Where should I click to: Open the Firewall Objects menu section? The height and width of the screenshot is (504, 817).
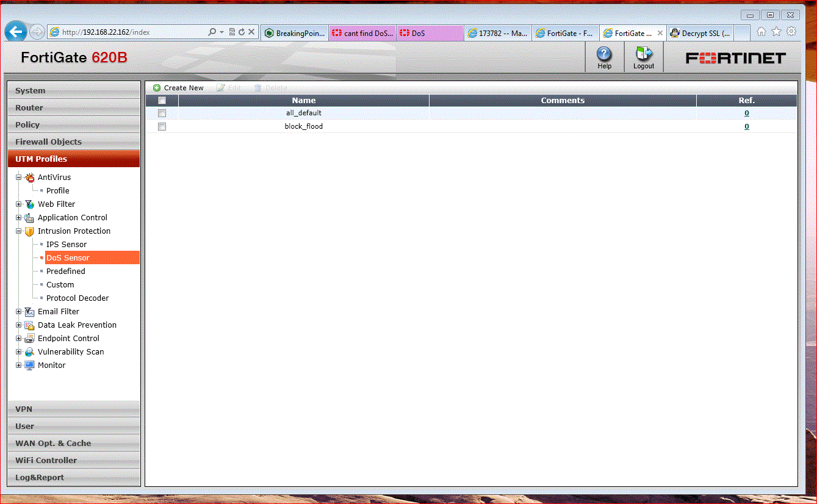coord(74,142)
